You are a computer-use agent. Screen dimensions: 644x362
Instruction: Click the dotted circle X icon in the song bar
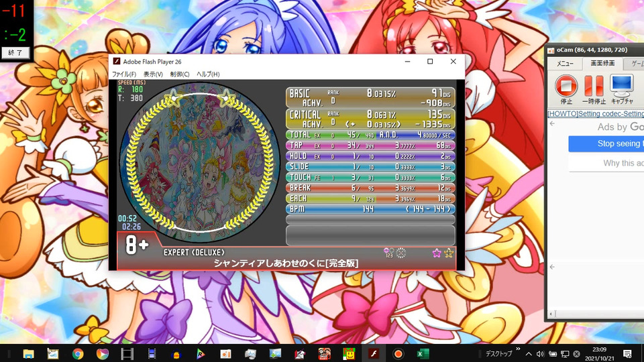401,253
